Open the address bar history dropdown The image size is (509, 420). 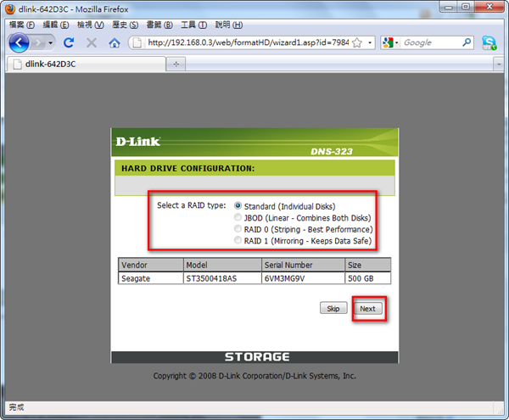point(370,42)
